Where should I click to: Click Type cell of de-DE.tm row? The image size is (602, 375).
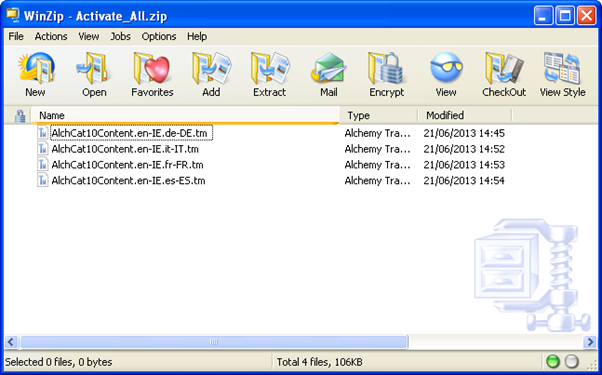coord(377,133)
